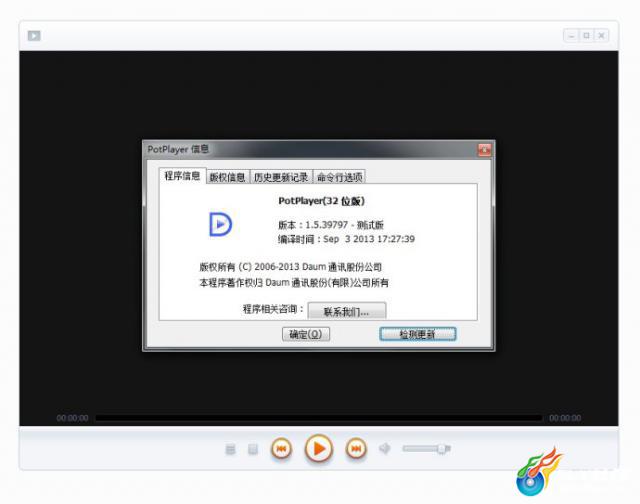The image size is (640, 504).
Task: Open the 命令行选项 tab
Action: click(340, 177)
